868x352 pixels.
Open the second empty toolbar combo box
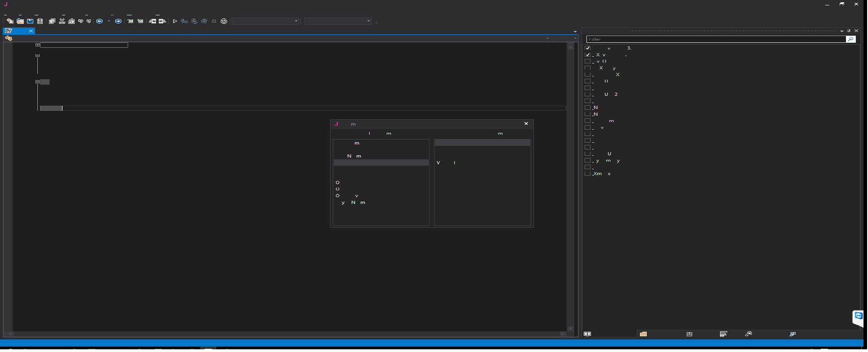pyautogui.click(x=337, y=21)
